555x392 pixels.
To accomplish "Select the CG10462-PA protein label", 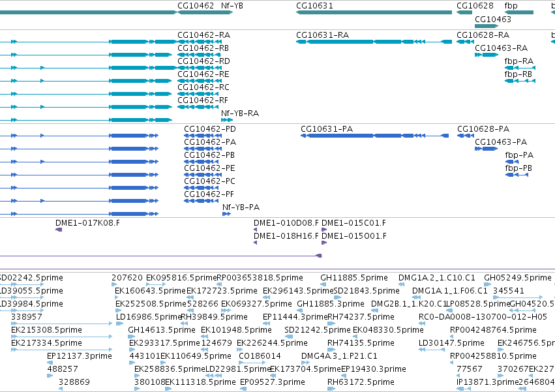I will pyautogui.click(x=210, y=142).
